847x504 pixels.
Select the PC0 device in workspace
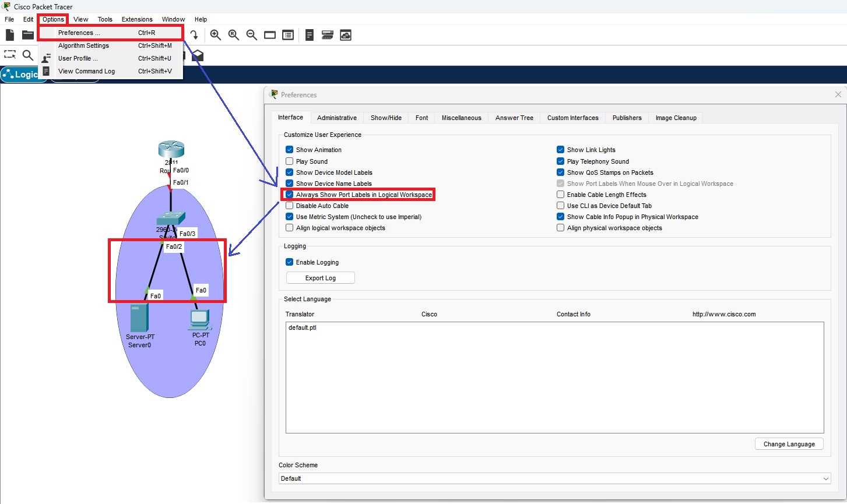pos(199,319)
